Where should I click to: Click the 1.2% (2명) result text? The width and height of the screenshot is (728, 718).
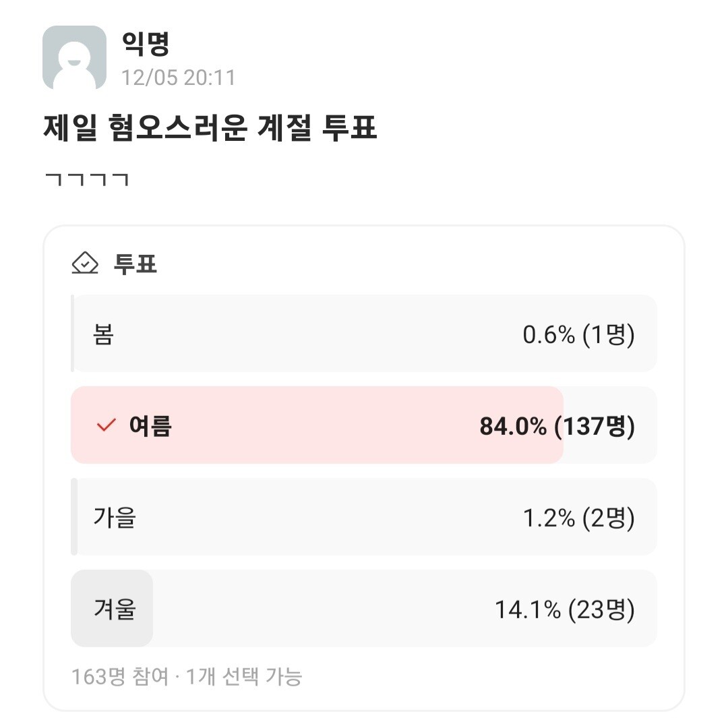tap(578, 518)
